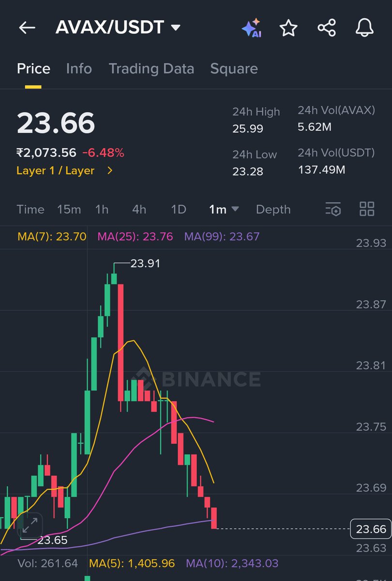Select the 15m interval
Screen dimensions: 392x581
pos(69,209)
